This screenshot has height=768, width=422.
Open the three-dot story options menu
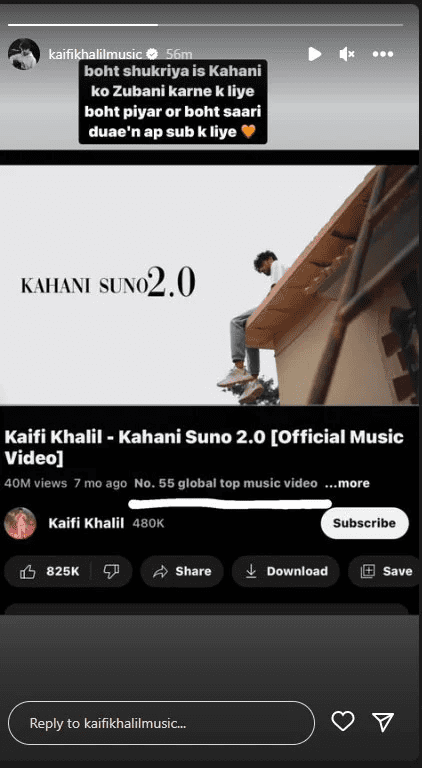[382, 54]
